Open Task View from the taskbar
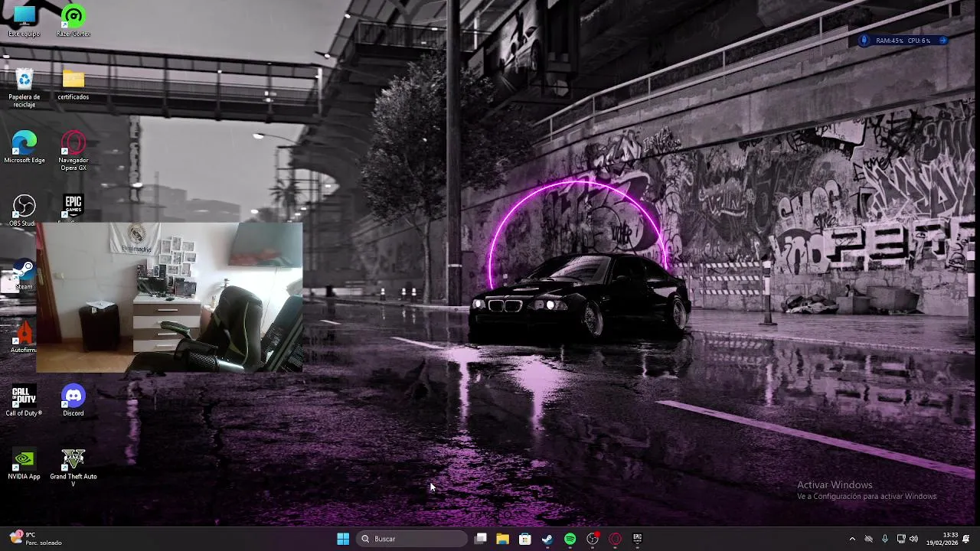This screenshot has width=980, height=551. click(x=481, y=539)
